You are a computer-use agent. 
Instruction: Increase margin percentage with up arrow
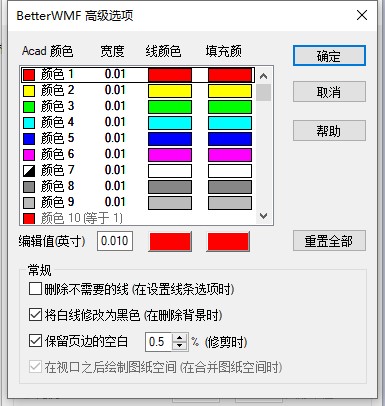(180, 338)
